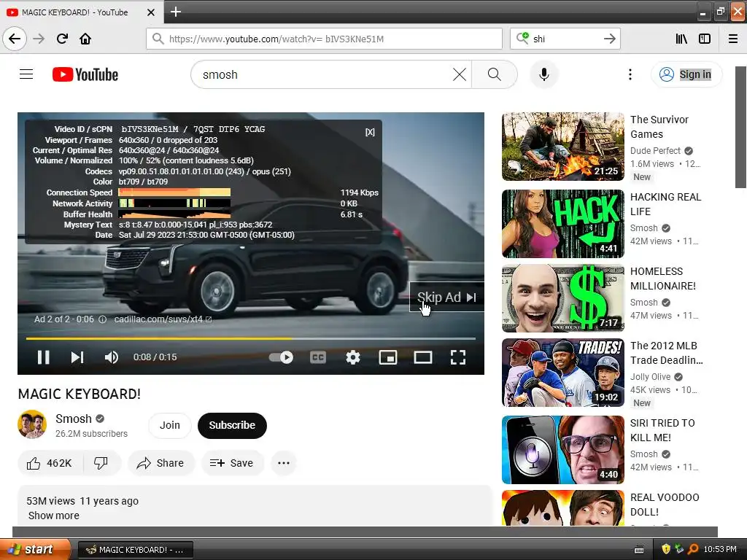Click the Sign in button
The height and width of the screenshot is (560, 747).
coord(686,74)
